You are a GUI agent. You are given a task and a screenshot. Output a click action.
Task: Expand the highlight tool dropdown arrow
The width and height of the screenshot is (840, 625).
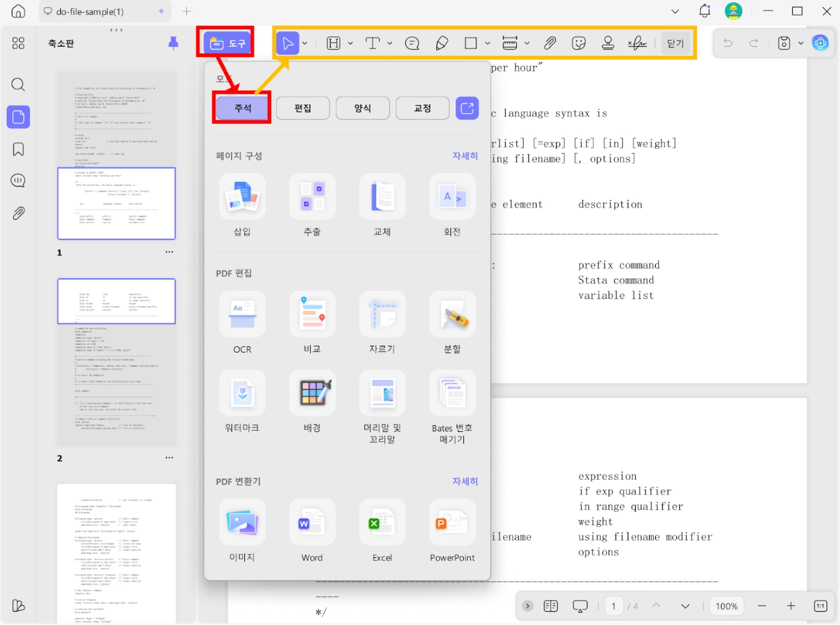coord(351,43)
